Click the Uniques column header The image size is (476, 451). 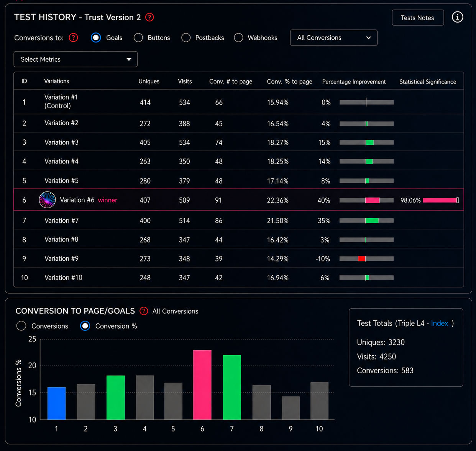click(x=149, y=81)
